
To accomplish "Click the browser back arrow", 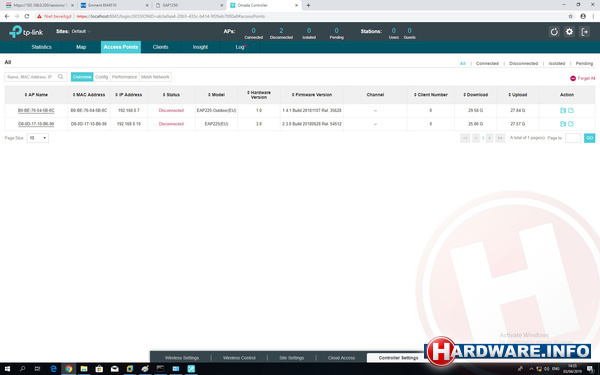I will (x=7, y=16).
